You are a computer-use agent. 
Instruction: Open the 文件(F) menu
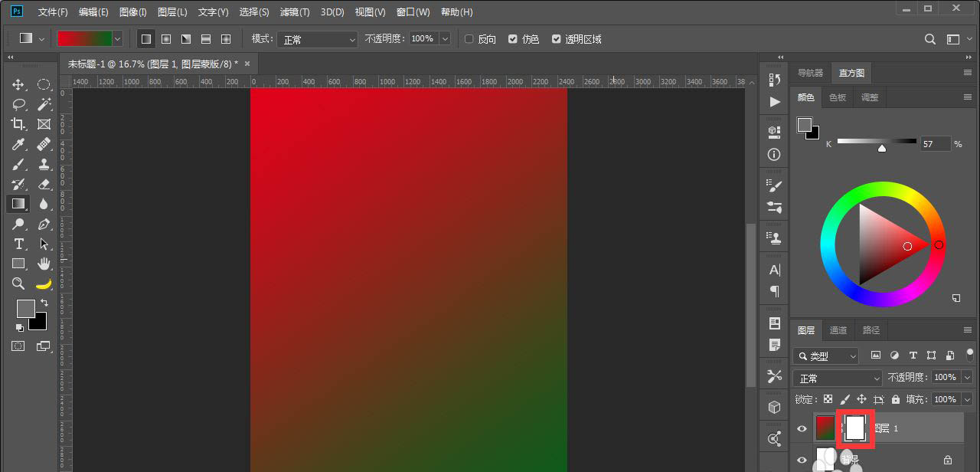coord(53,12)
